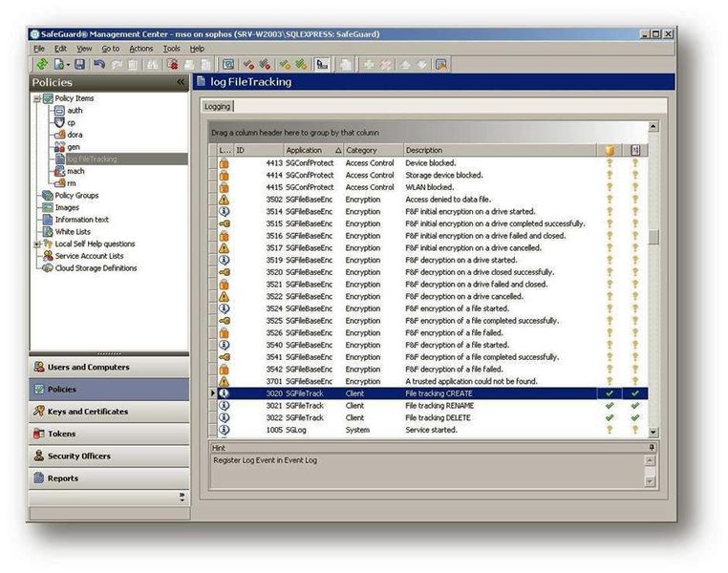Open the dropdown arrow beside New icon
This screenshot has height=573, width=728.
click(x=68, y=65)
